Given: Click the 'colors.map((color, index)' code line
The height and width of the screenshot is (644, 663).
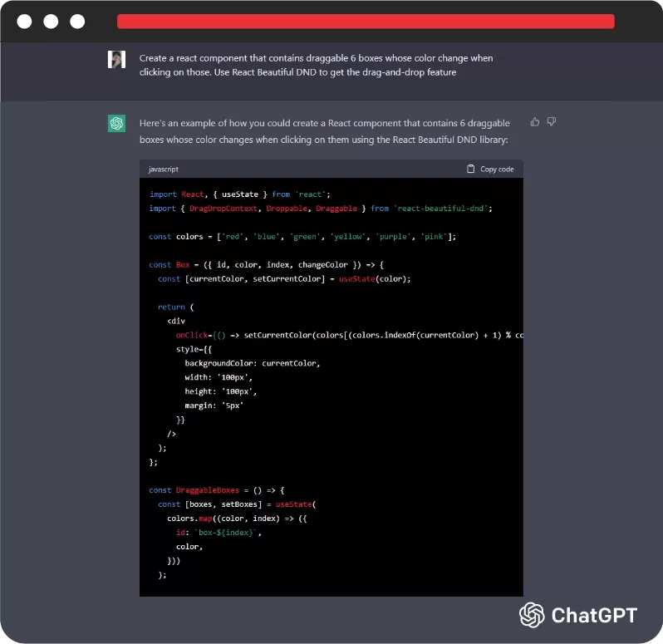Looking at the screenshot, I should 237,519.
